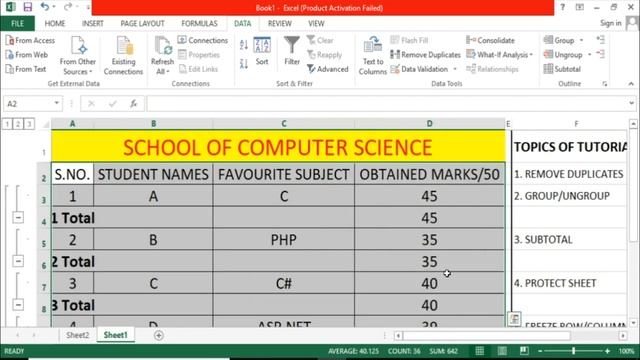Switch to PAGE LAYOUT tab

coord(142,24)
